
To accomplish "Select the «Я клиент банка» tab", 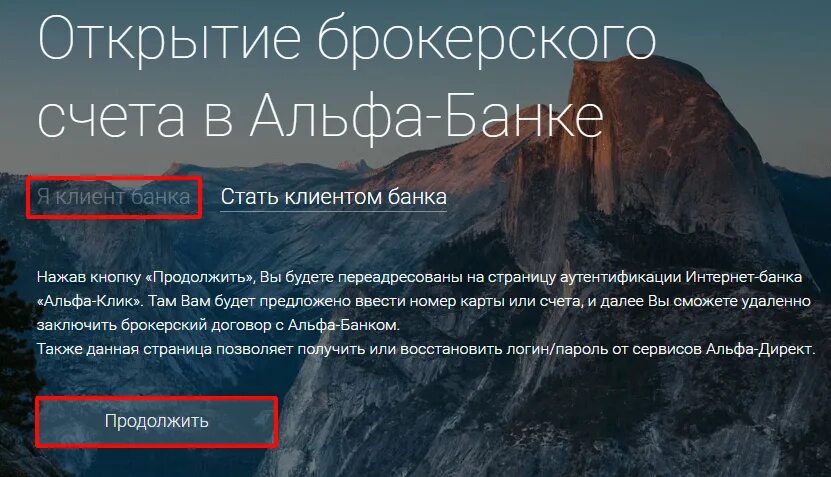I will (x=113, y=197).
